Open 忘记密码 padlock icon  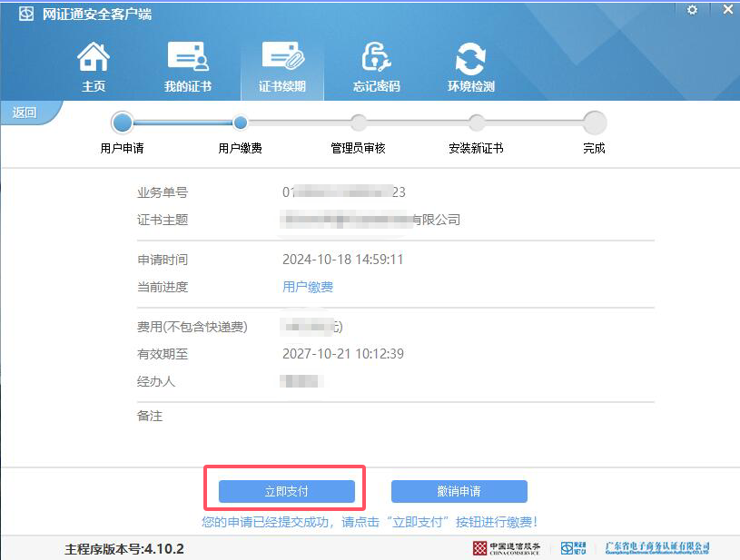(x=376, y=58)
